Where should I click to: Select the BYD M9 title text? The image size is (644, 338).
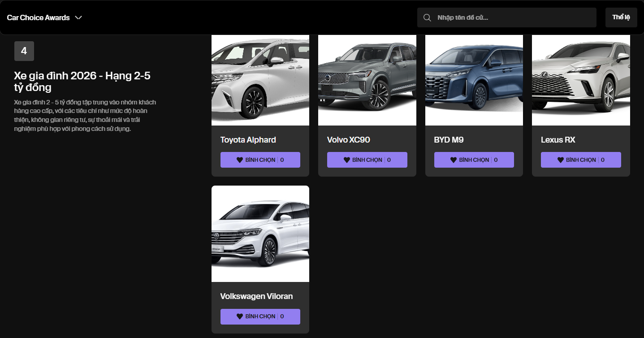[449, 140]
